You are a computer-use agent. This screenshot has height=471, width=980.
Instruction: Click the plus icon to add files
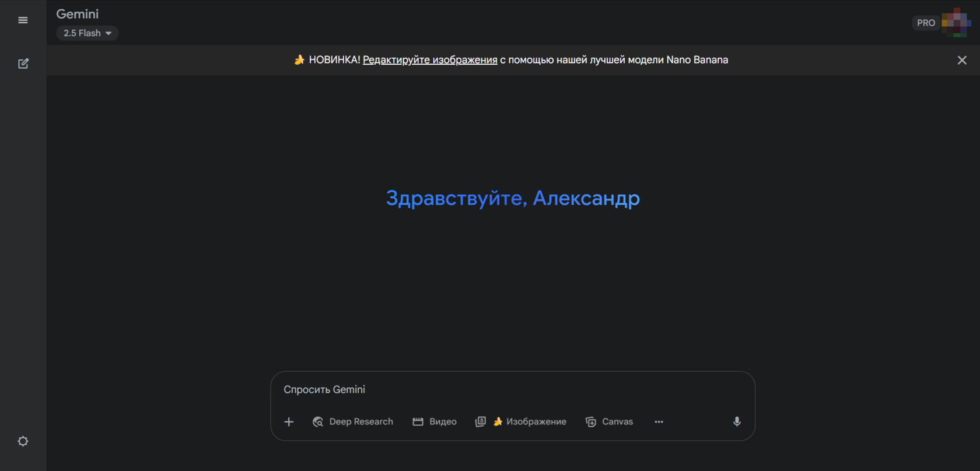pyautogui.click(x=289, y=421)
